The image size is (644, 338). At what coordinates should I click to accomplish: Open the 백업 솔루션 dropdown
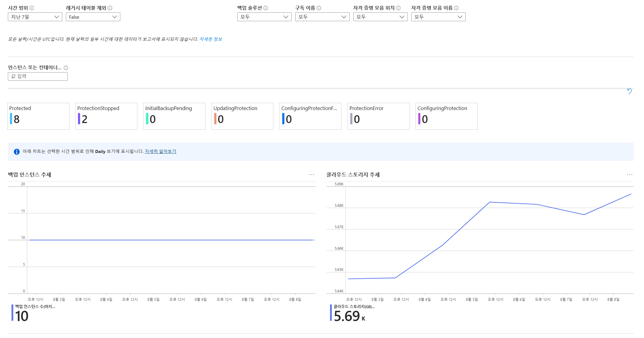pyautogui.click(x=264, y=17)
